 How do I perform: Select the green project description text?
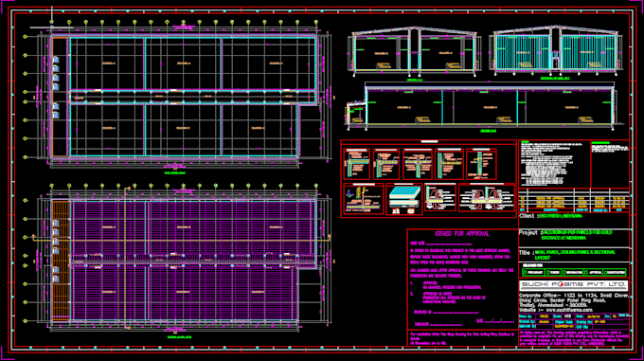577,235
